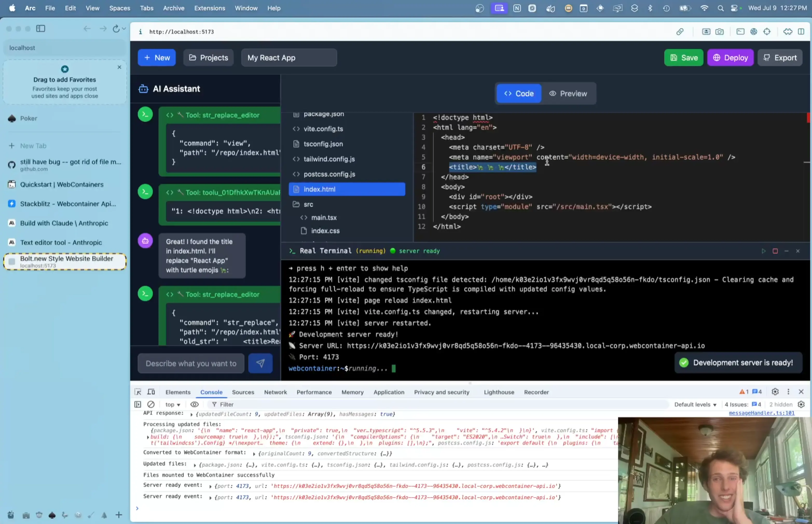Deploy the app with Deploy button
Viewport: 812px width, 524px height.
click(730, 57)
